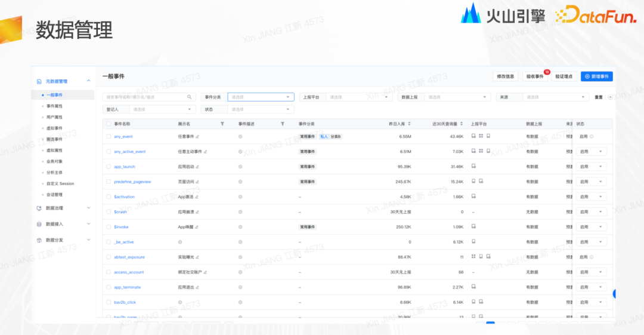This screenshot has width=644, height=335.
Task: Check the $activation row checkbox
Action: 109,197
